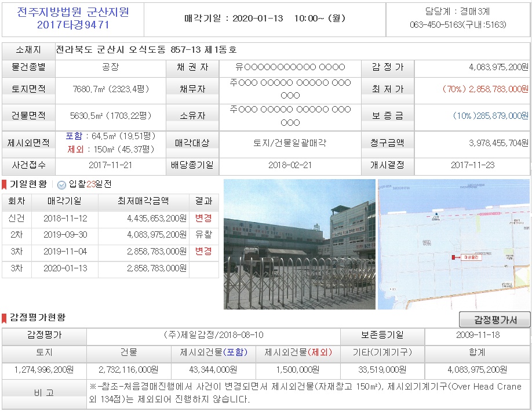Click the 비고 remarks note text

point(305,392)
